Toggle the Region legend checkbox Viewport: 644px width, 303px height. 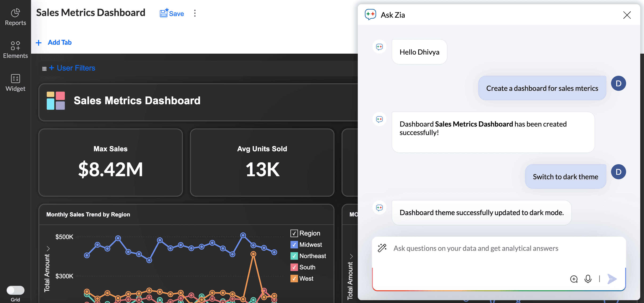(294, 233)
